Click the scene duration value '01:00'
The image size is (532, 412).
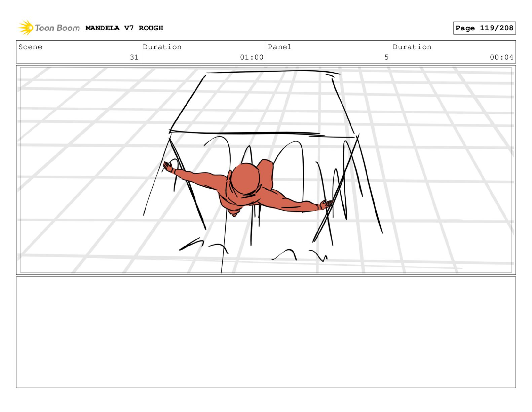(252, 57)
